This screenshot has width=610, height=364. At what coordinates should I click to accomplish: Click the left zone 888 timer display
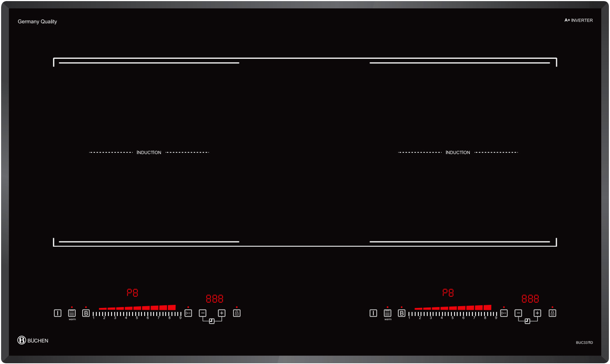click(214, 299)
